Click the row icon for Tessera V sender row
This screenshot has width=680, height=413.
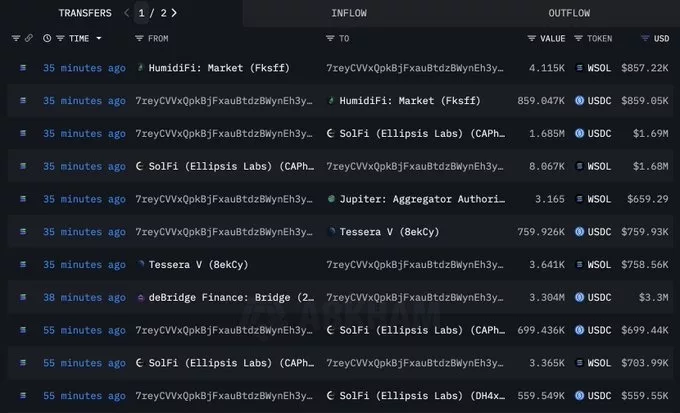pos(24,265)
